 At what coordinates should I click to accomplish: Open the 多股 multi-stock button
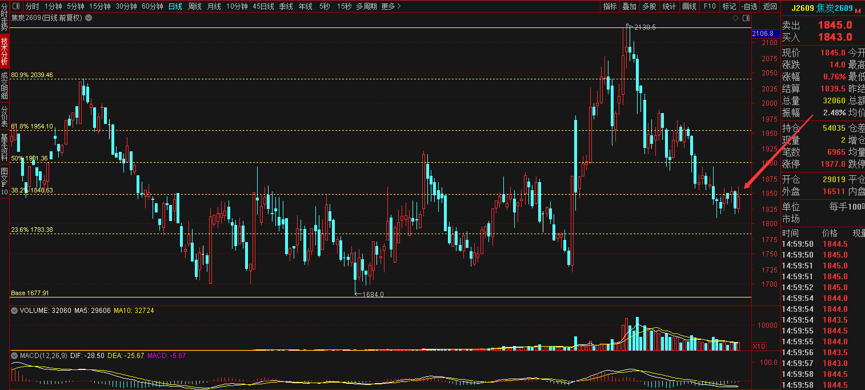(649, 7)
